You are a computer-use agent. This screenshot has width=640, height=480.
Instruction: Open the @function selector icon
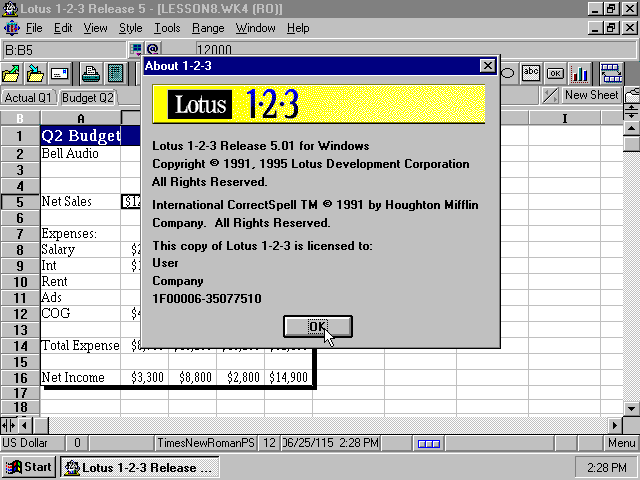pos(153,50)
